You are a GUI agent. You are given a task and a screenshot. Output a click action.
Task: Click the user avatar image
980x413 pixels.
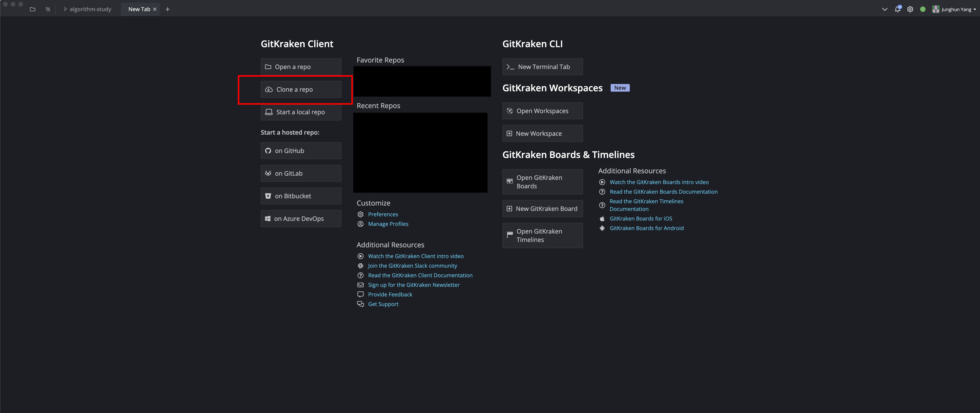click(936, 10)
